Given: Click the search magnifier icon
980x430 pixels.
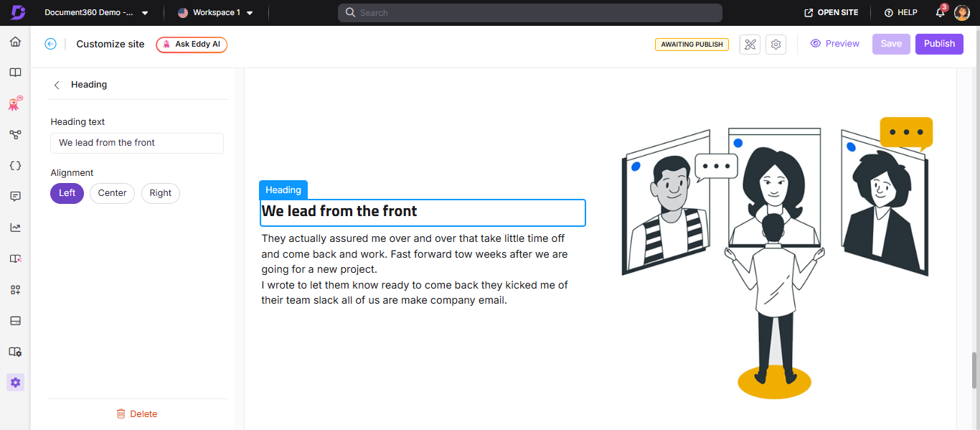Looking at the screenshot, I should pyautogui.click(x=350, y=13).
